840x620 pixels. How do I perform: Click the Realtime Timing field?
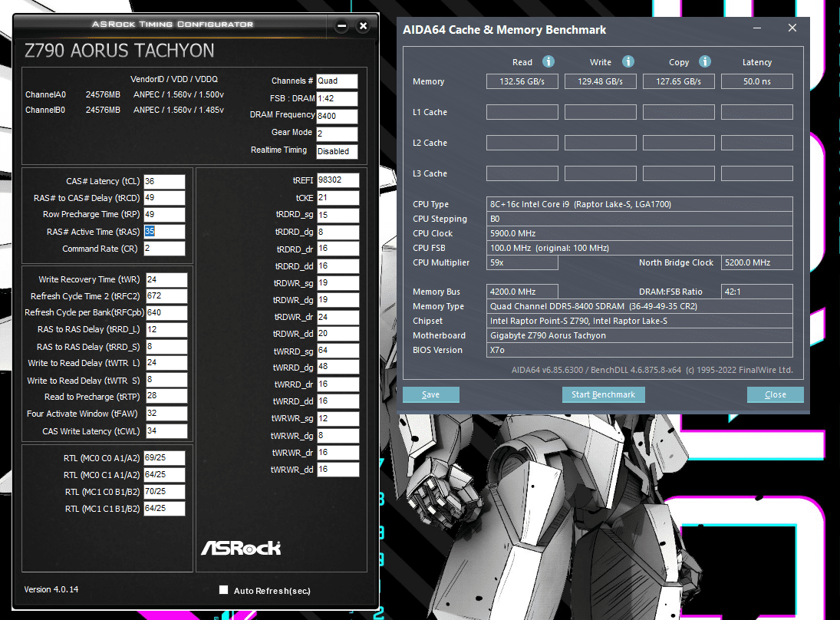337,152
